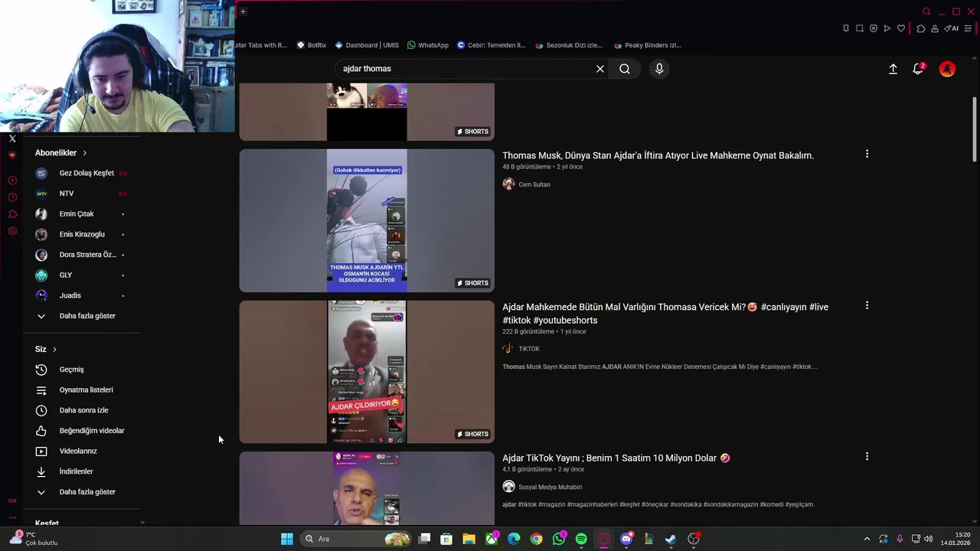980x551 pixels.
Task: Open Sosyal Medya Muhabiri channel link
Action: (x=550, y=487)
